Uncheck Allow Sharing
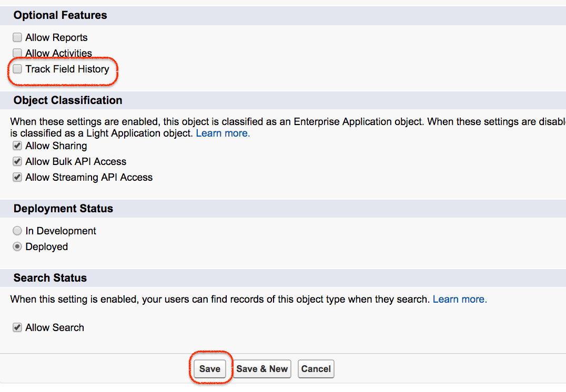Viewport: 566px width, 392px height. click(x=16, y=146)
